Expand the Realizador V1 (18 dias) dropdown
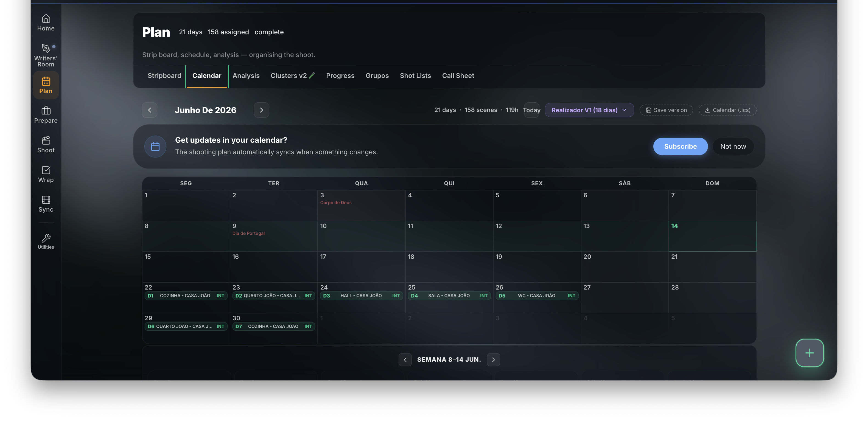Image resolution: width=868 pixels, height=421 pixels. [x=589, y=110]
